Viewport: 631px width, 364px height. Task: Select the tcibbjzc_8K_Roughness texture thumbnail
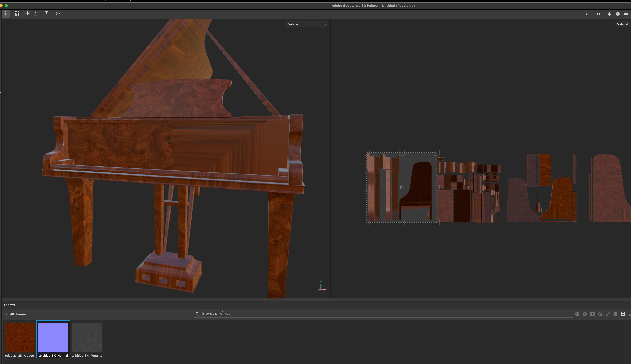tap(87, 338)
